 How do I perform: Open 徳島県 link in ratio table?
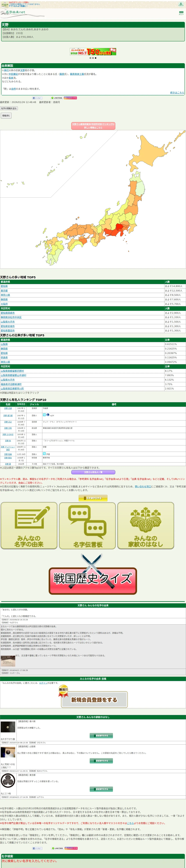(x=4, y=357)
